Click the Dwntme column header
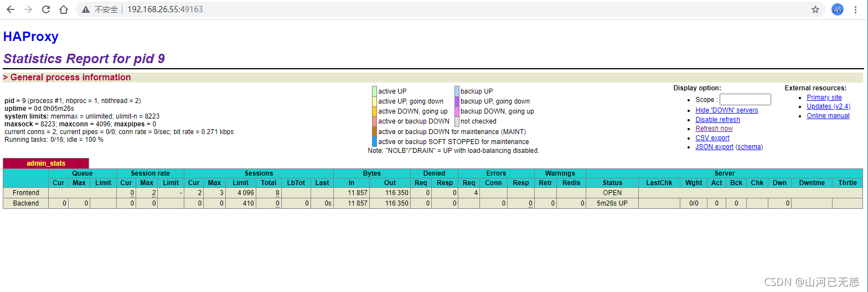 (x=812, y=183)
